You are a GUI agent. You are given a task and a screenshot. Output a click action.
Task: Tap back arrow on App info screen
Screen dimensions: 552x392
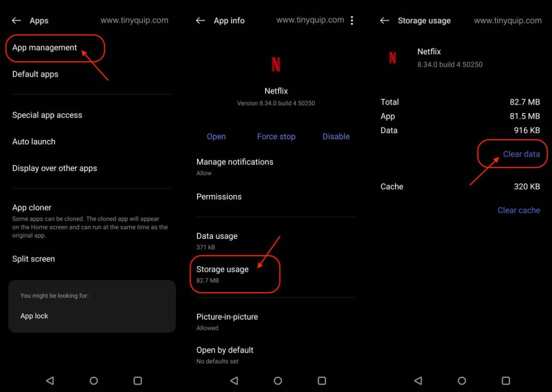click(200, 21)
